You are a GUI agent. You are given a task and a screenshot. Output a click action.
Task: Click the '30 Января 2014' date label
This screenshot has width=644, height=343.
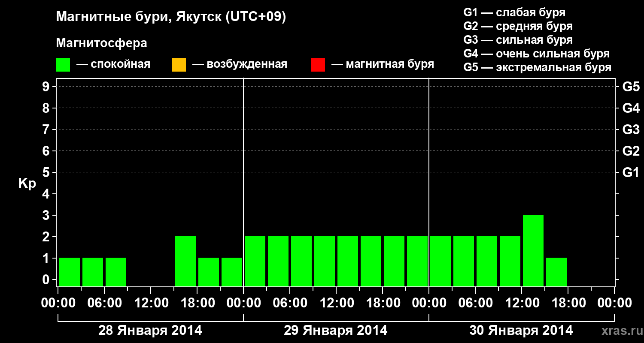pos(521,331)
